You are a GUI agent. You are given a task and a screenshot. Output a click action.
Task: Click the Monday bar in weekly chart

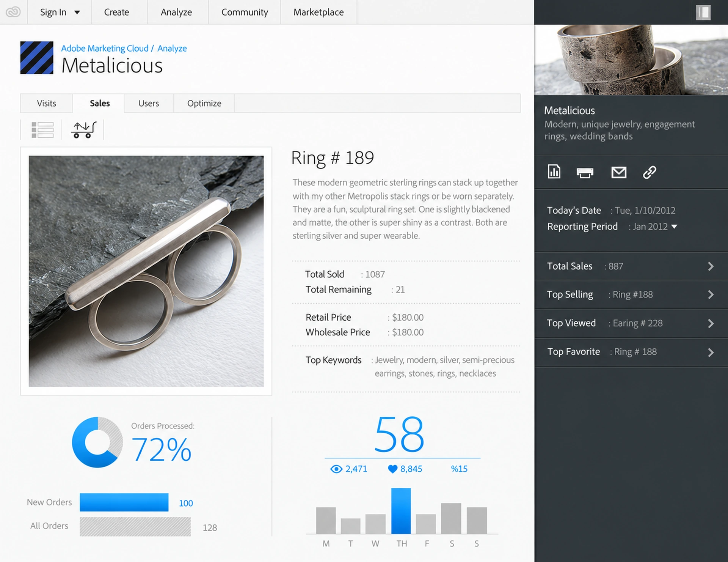(326, 520)
